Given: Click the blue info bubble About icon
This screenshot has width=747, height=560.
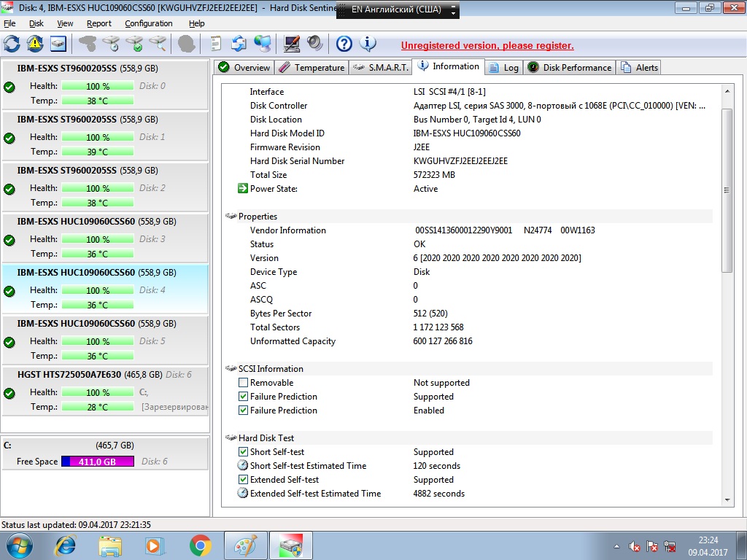Looking at the screenshot, I should click(x=368, y=44).
